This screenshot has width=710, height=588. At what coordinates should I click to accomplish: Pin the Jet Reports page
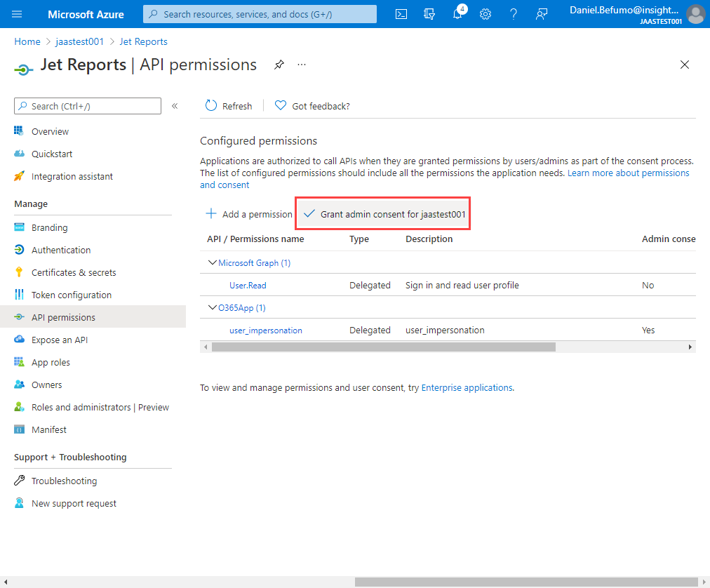click(279, 65)
